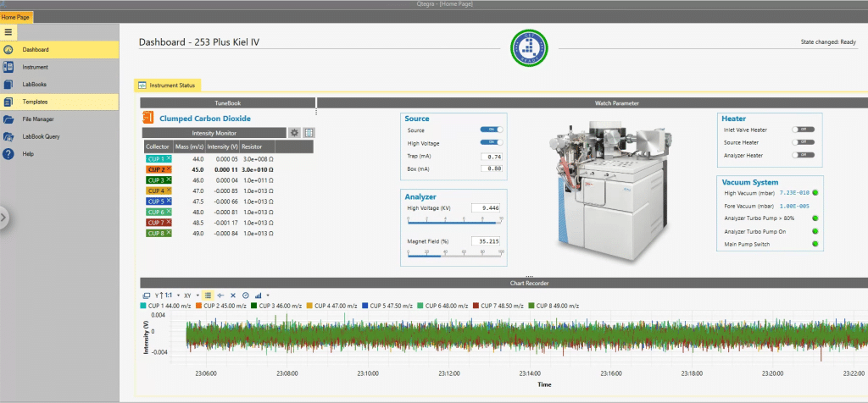Click the LabBooks sidebar icon
The image size is (868, 403).
click(8, 85)
